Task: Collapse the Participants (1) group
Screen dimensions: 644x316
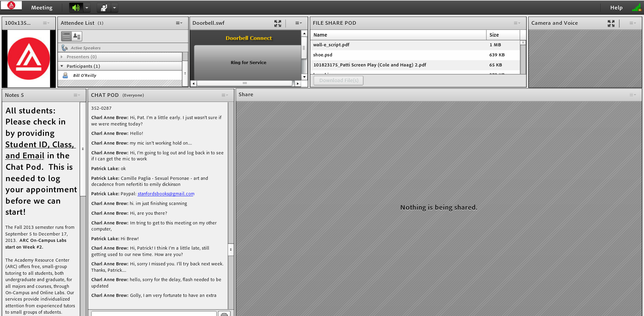Action: (62, 66)
